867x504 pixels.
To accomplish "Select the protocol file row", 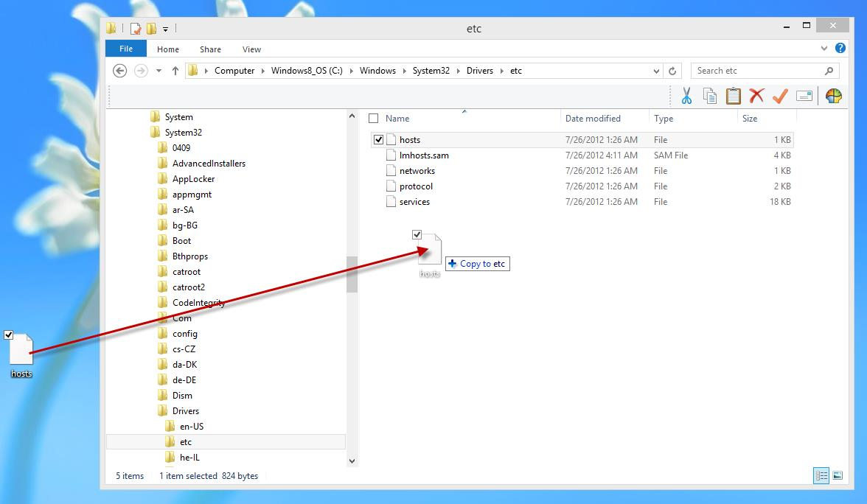I will (x=582, y=186).
